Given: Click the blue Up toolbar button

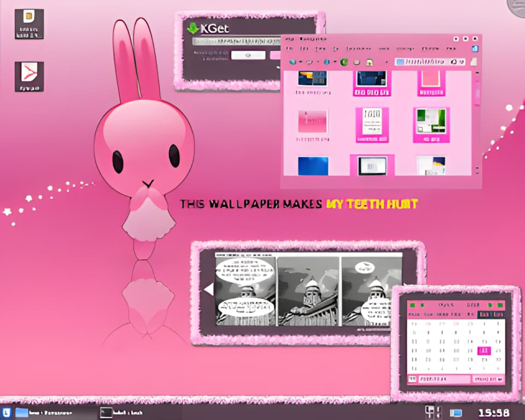Looking at the screenshot, I should pos(327,62).
